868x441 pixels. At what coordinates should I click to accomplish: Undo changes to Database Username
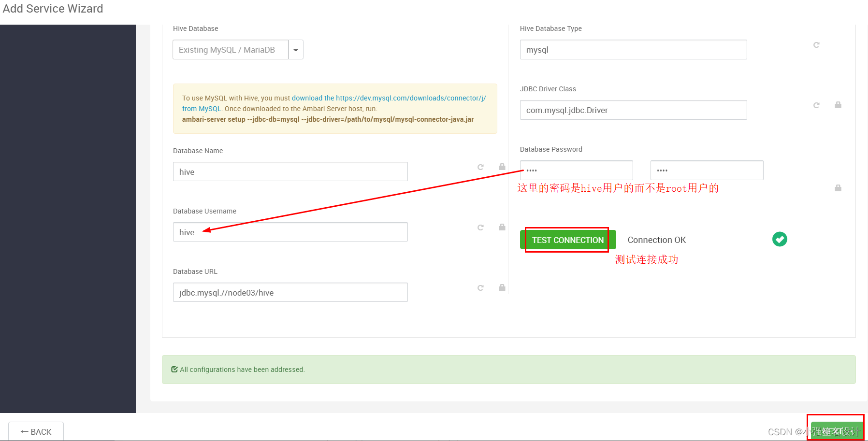tap(480, 228)
